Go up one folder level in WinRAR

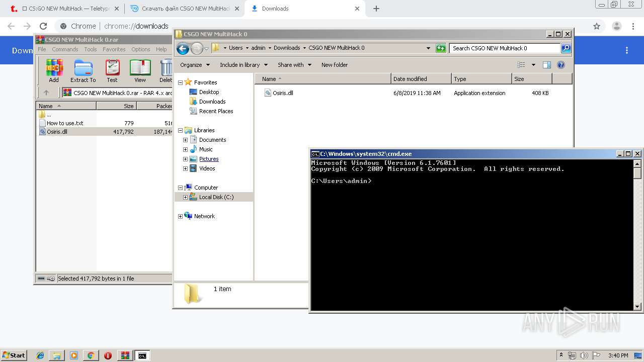tap(46, 93)
